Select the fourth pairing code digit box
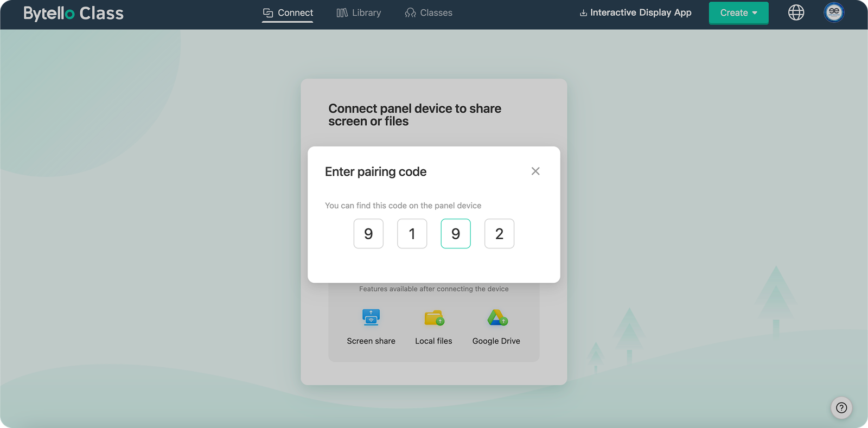The height and width of the screenshot is (428, 868). pos(499,234)
